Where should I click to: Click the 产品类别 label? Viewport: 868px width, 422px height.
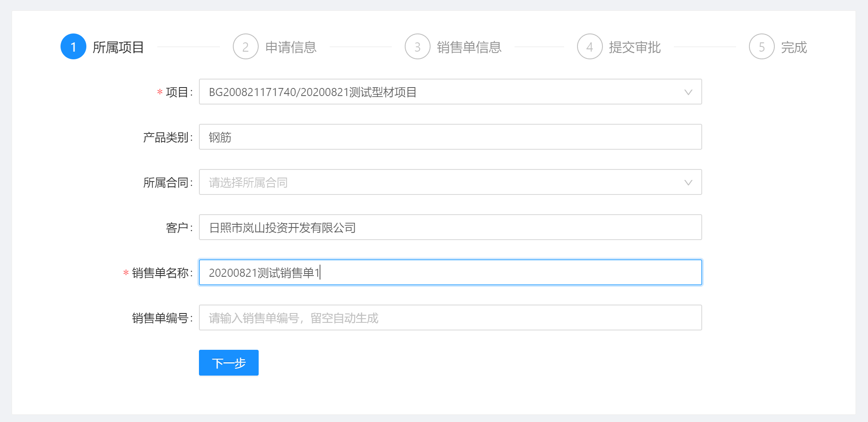pos(167,138)
